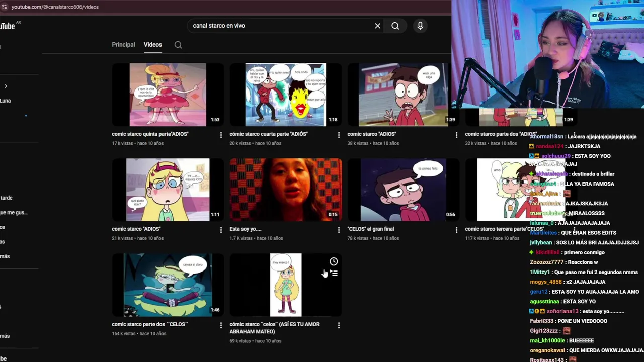This screenshot has height=362, width=644.
Task: Open the "hey marco" Star thumbnail
Action: click(x=285, y=285)
